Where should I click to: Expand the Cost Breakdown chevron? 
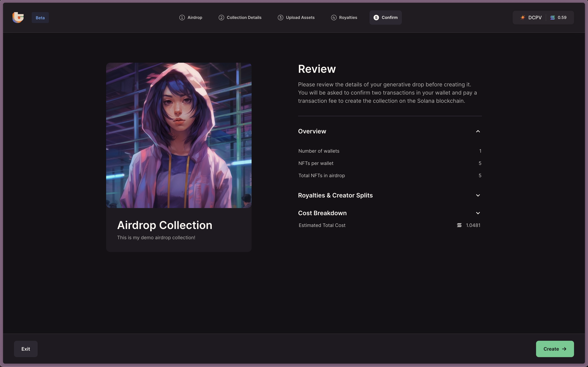pos(478,213)
